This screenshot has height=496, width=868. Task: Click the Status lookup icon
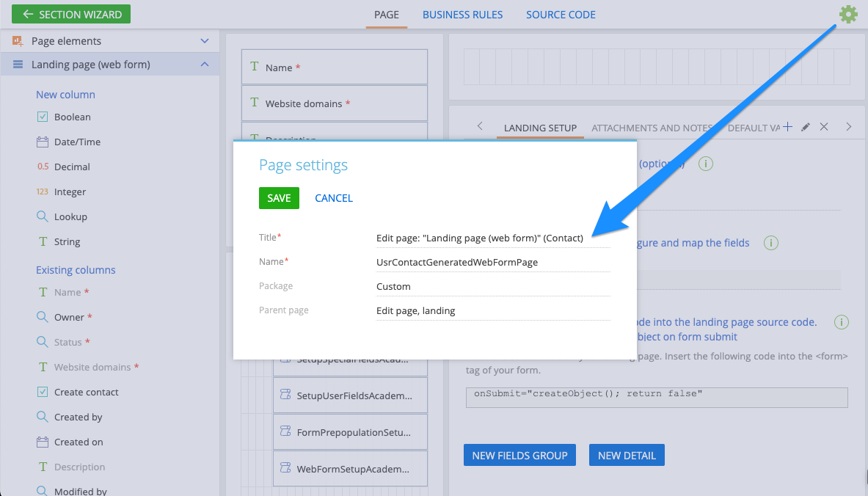[42, 342]
